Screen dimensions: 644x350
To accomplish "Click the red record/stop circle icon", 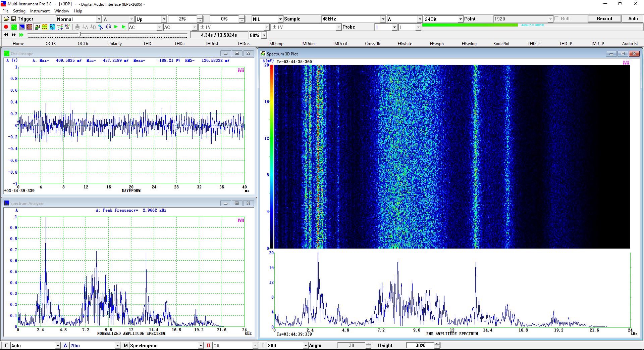I will tap(6, 27).
